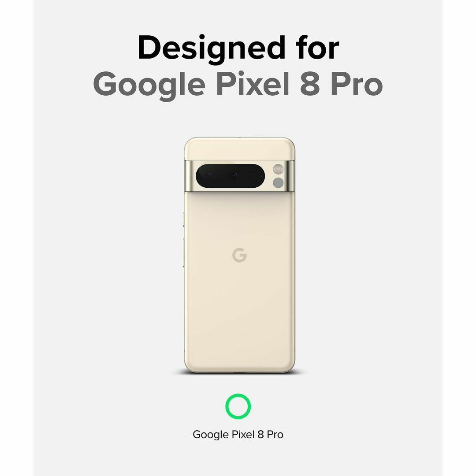Select the black camera lens pill housing
This screenshot has width=476, height=476.
tap(230, 176)
